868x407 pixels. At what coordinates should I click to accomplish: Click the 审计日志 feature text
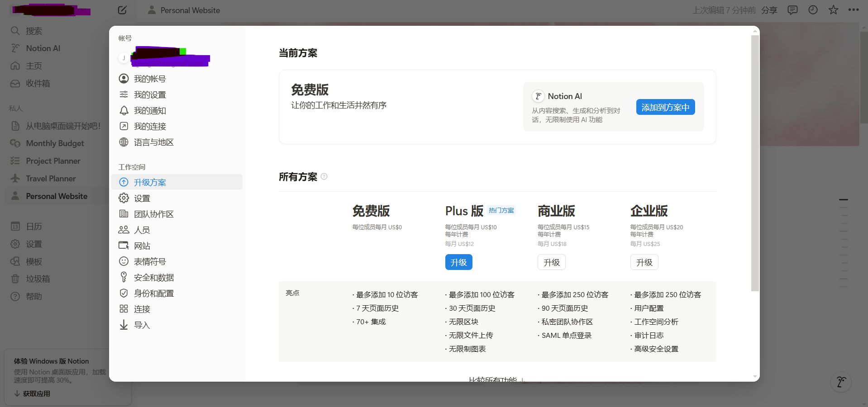coord(649,336)
